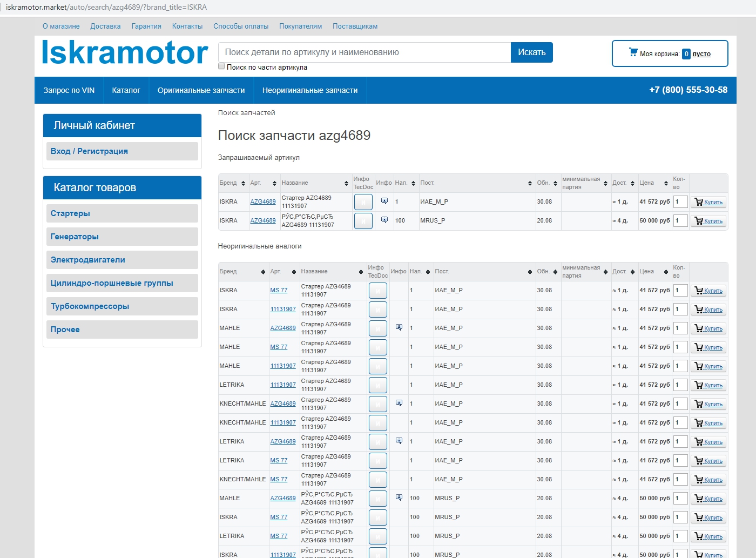
Task: Open the Генераторы catalog category
Action: point(122,237)
